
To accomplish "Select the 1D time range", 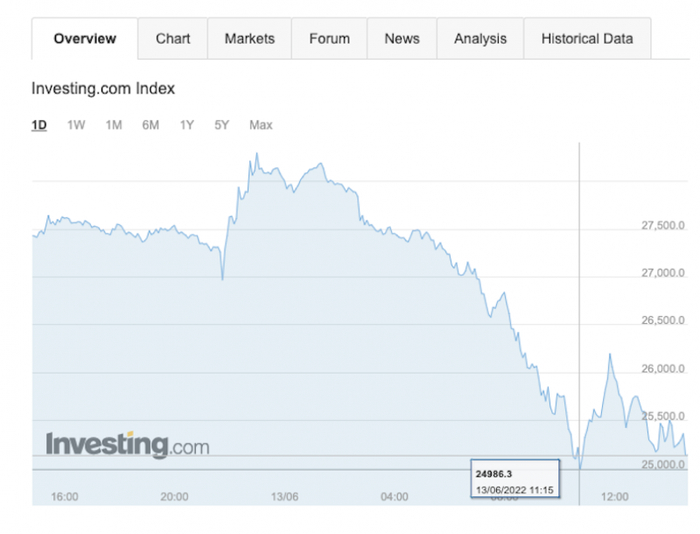I will coord(40,125).
